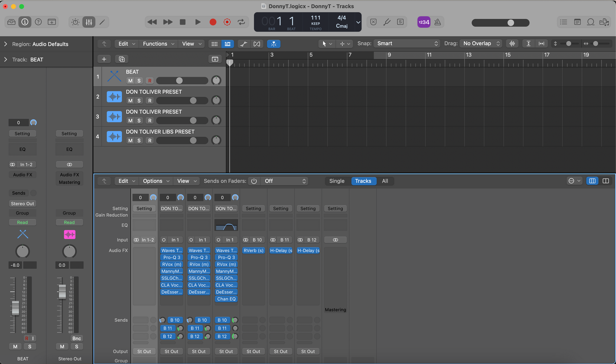The height and width of the screenshot is (364, 616).
Task: Solo the DON TOLIVER LIBS PRESET track
Action: (x=139, y=140)
